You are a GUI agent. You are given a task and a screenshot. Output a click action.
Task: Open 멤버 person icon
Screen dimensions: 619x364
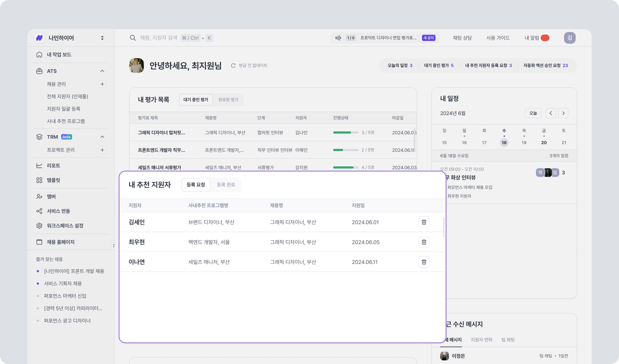[39, 197]
